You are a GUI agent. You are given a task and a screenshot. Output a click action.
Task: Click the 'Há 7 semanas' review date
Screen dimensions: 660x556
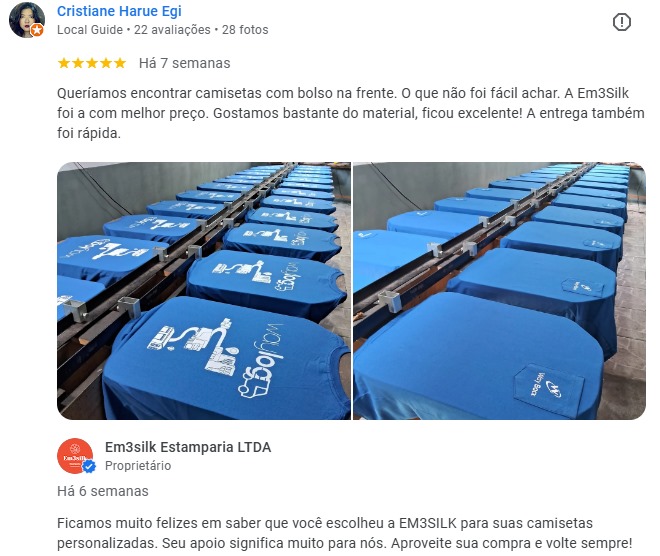point(184,63)
